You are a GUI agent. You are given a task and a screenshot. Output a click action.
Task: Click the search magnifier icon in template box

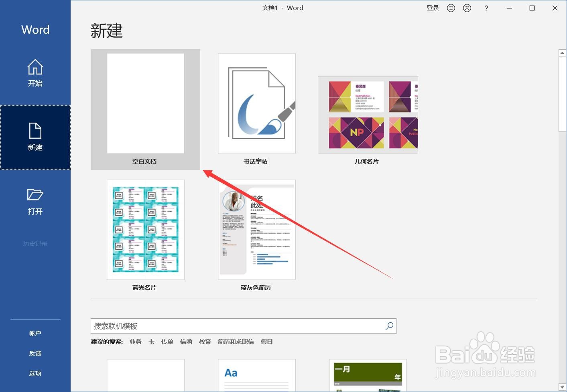coord(389,326)
